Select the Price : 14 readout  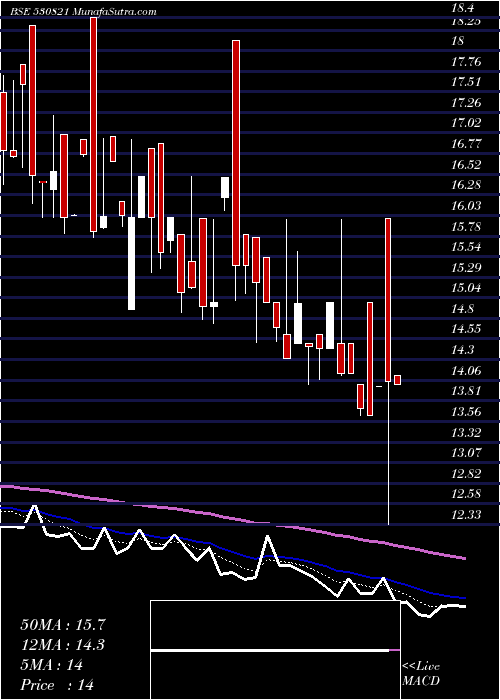57,684
